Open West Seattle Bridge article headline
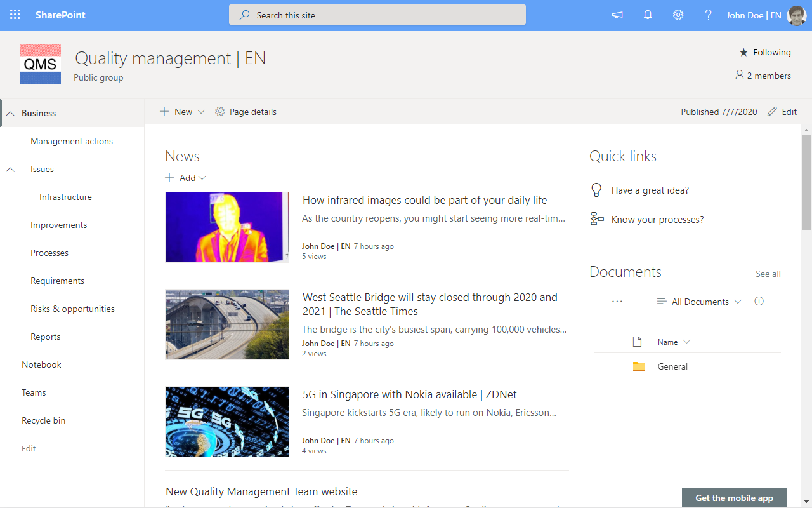Image resolution: width=812 pixels, height=508 pixels. [x=430, y=304]
